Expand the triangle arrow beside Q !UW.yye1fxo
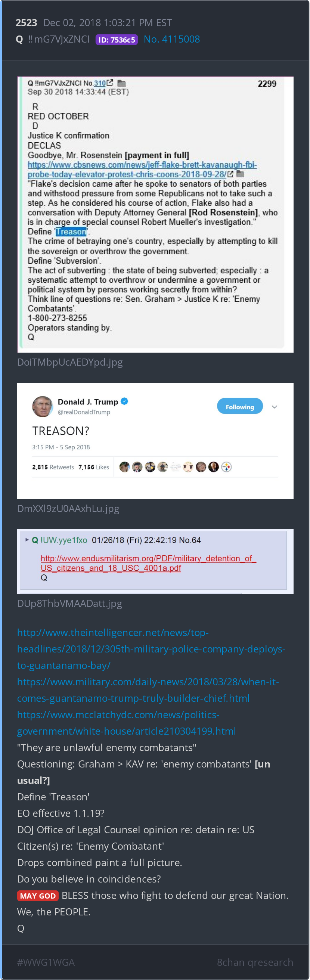The width and height of the screenshot is (310, 980). 27,539
